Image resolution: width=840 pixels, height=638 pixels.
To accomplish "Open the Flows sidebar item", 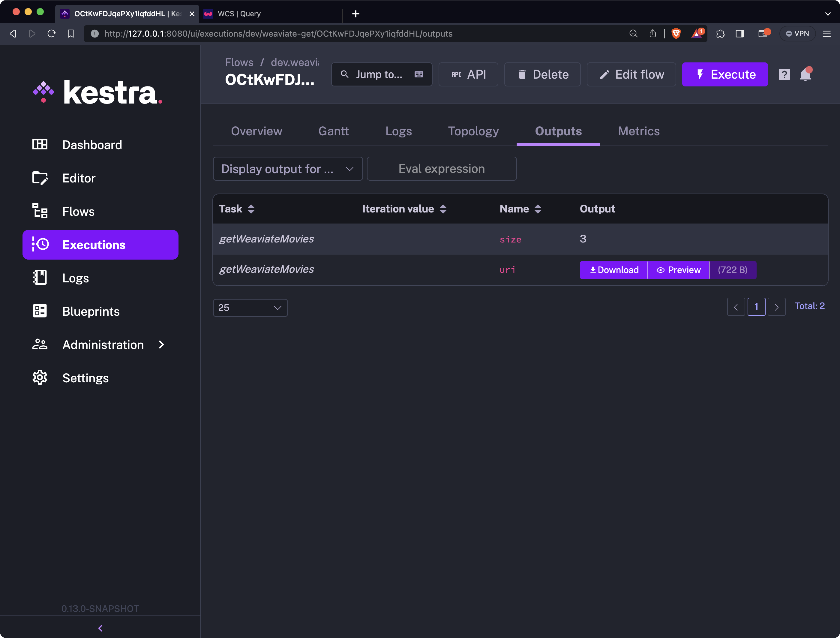I will tap(78, 212).
